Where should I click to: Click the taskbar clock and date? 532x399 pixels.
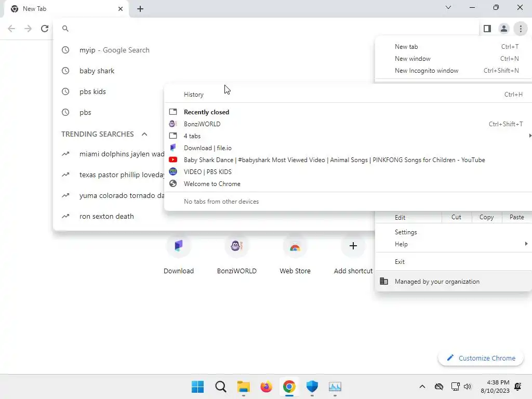click(x=495, y=387)
